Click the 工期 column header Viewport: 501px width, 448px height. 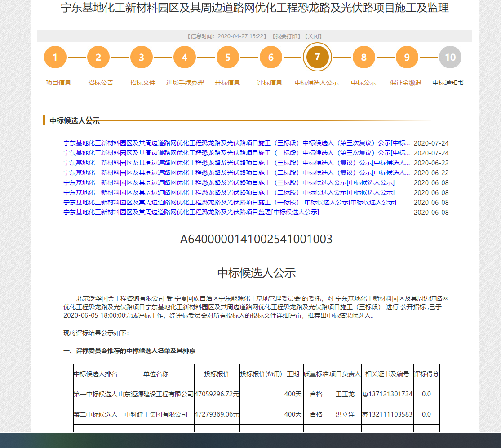tap(293, 374)
